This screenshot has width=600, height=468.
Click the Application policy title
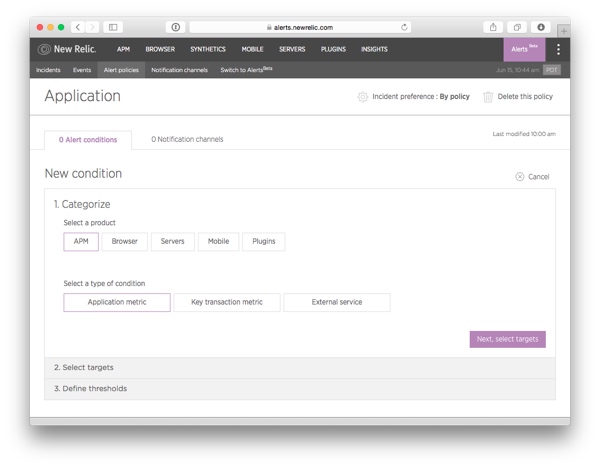(x=83, y=96)
